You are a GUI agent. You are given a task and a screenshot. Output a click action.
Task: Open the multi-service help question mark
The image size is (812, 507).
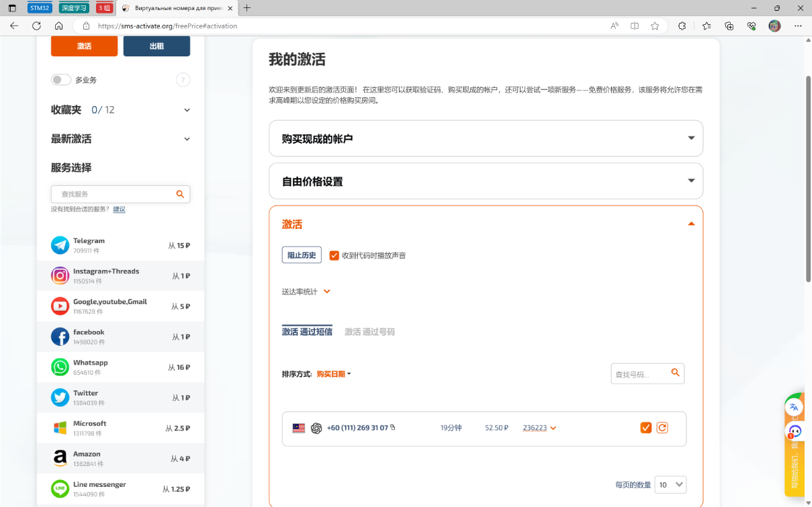point(183,80)
